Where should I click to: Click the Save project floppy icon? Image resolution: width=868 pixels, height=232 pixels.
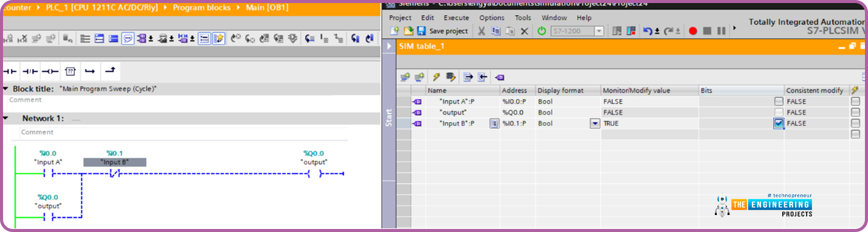click(x=421, y=30)
